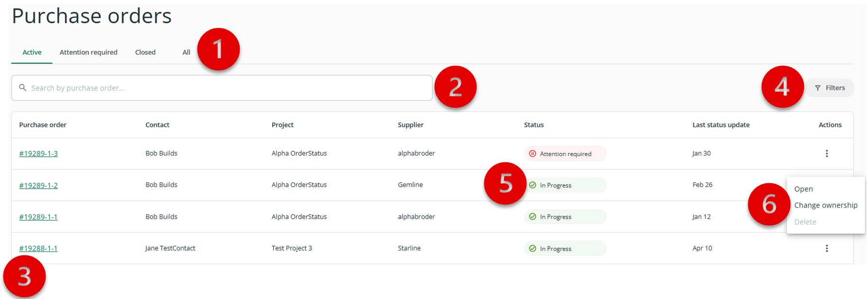The height and width of the screenshot is (299, 868).
Task: Click In Progress check icon for Gemline row
Action: click(x=532, y=185)
